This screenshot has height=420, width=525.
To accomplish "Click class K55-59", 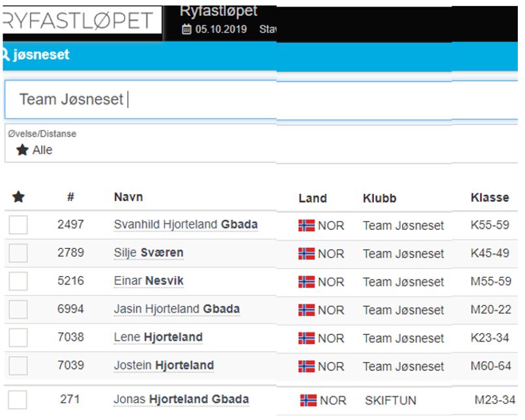I will click(x=490, y=225).
